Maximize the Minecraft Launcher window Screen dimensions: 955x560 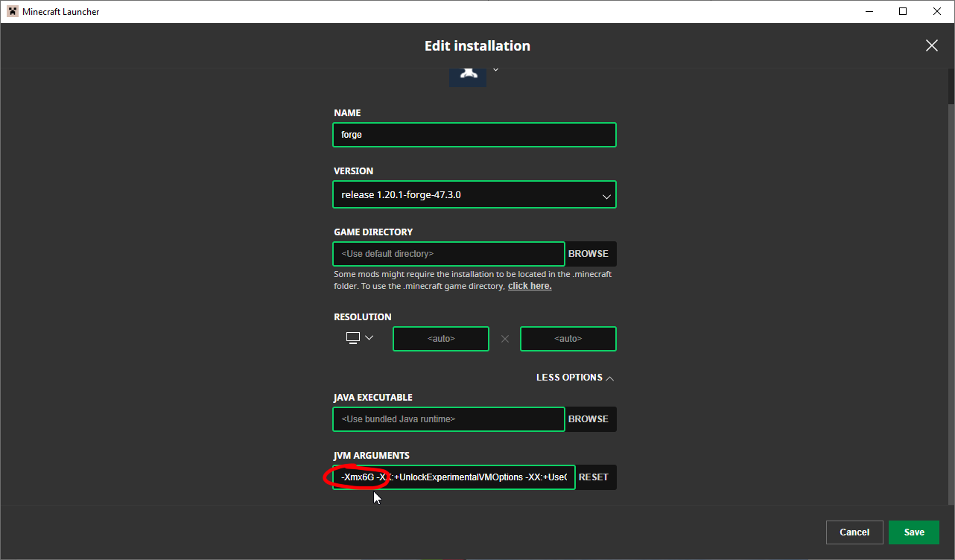(x=903, y=11)
